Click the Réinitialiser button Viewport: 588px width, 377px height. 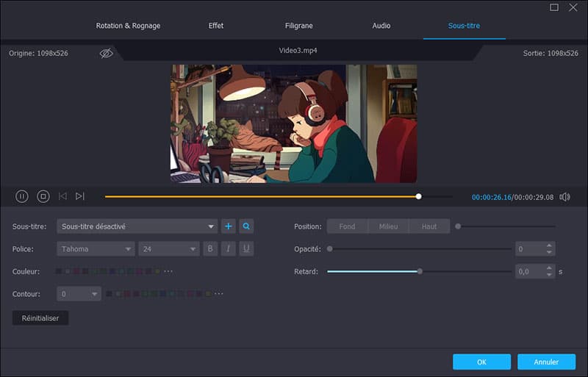40,318
